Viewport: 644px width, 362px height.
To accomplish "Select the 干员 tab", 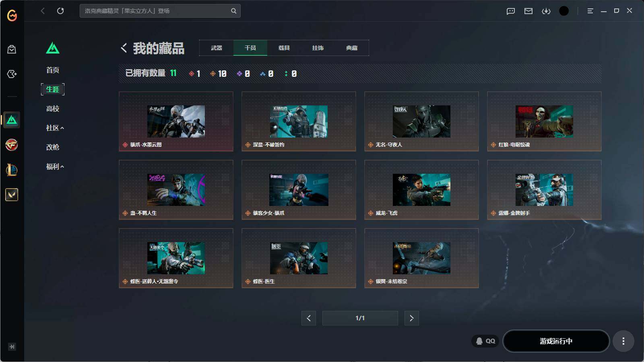I will (x=250, y=48).
